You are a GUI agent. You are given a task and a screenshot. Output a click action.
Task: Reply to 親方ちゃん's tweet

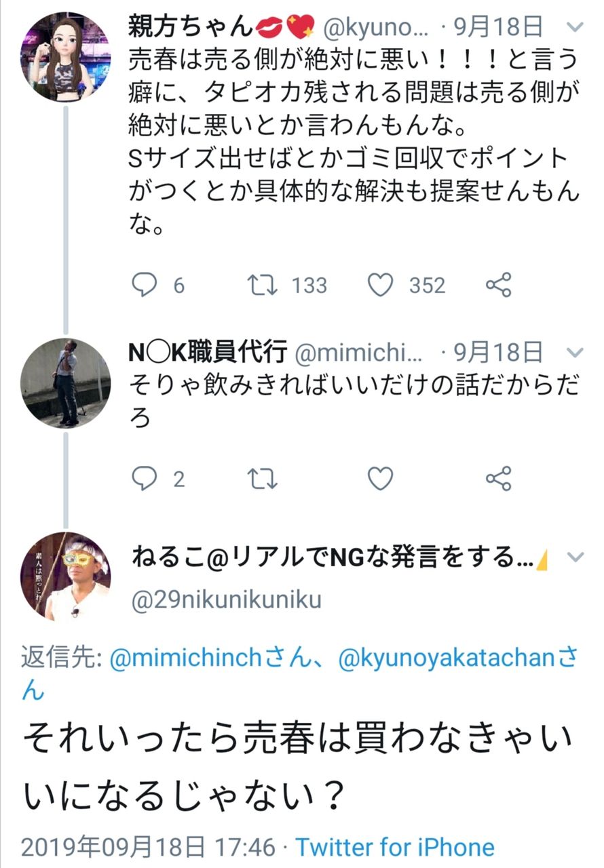[x=144, y=285]
